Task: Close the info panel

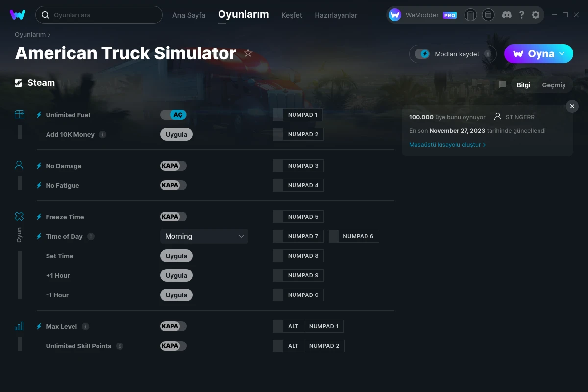Action: click(572, 106)
